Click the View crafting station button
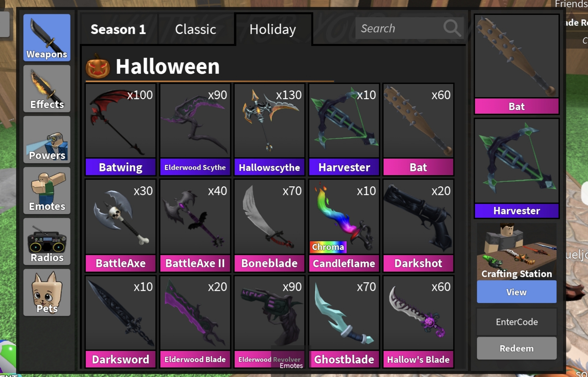The width and height of the screenshot is (588, 377). (x=516, y=292)
